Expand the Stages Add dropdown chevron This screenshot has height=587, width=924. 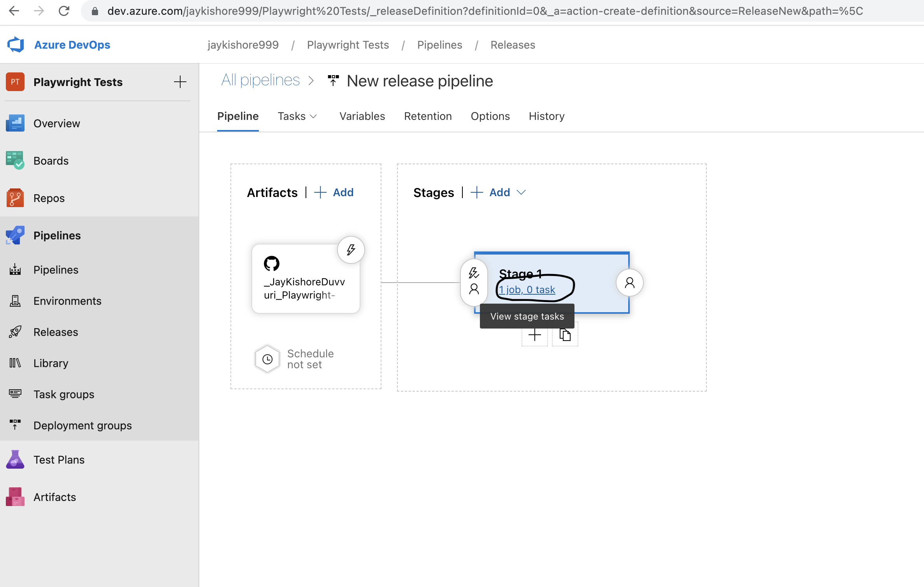point(521,192)
